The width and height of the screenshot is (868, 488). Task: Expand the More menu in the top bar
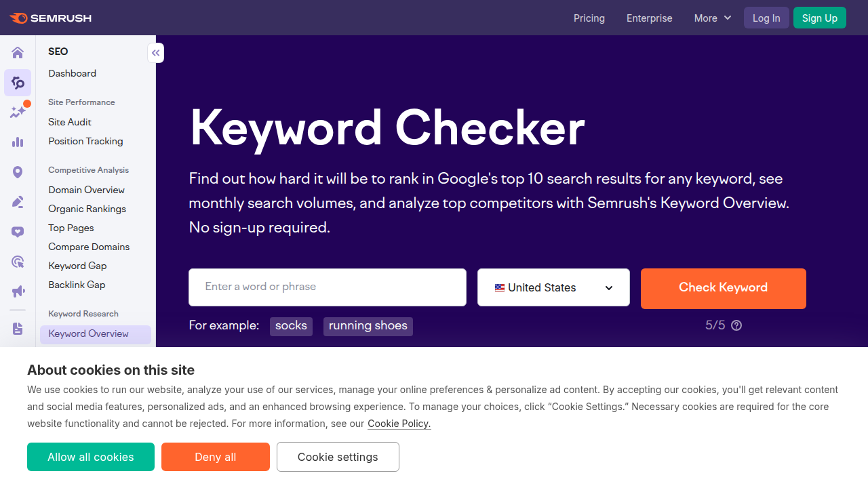711,18
